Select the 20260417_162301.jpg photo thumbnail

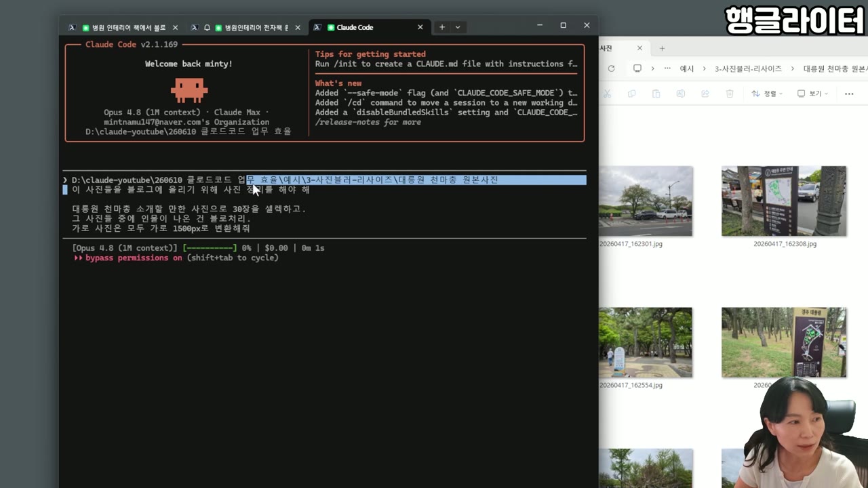click(x=646, y=201)
